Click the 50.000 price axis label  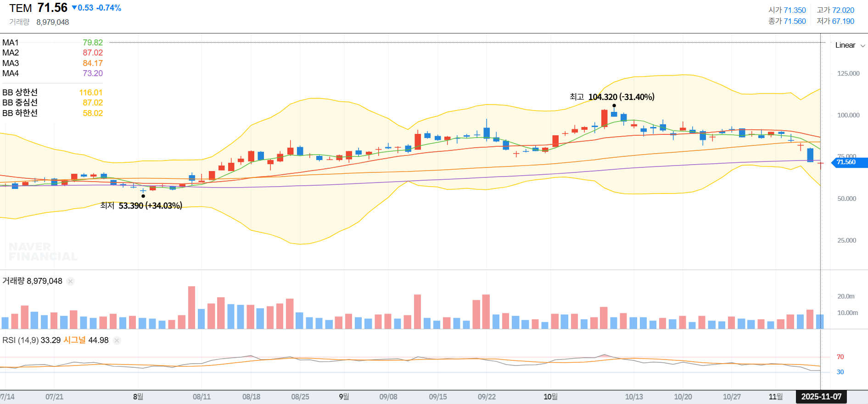(x=846, y=199)
